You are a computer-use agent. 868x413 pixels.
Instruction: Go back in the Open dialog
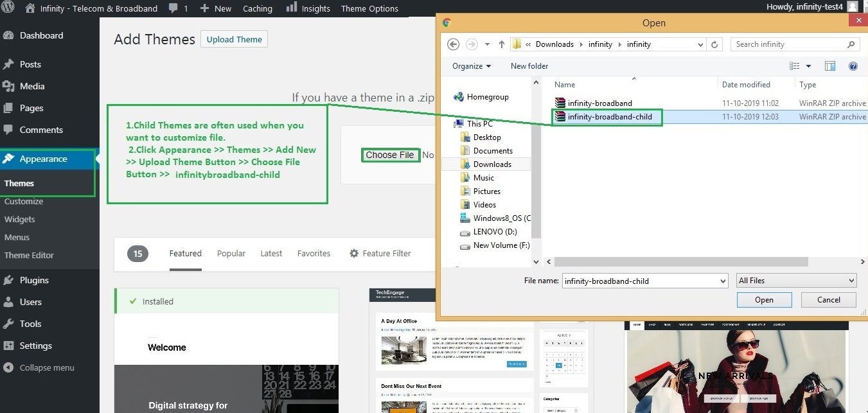pos(453,44)
